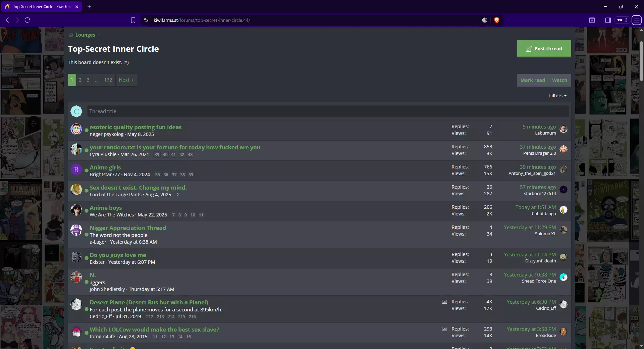Open a new browser tab
The height and width of the screenshot is (349, 644).
pos(89,7)
